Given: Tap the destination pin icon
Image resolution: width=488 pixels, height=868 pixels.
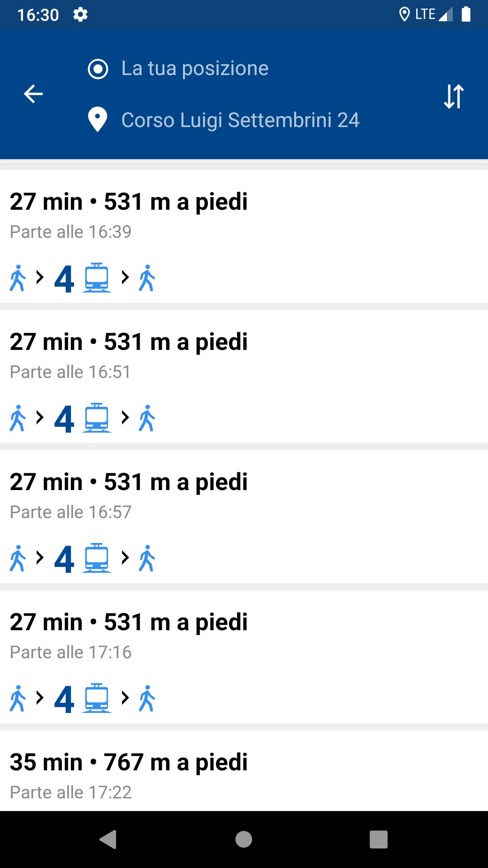Looking at the screenshot, I should coord(98,120).
